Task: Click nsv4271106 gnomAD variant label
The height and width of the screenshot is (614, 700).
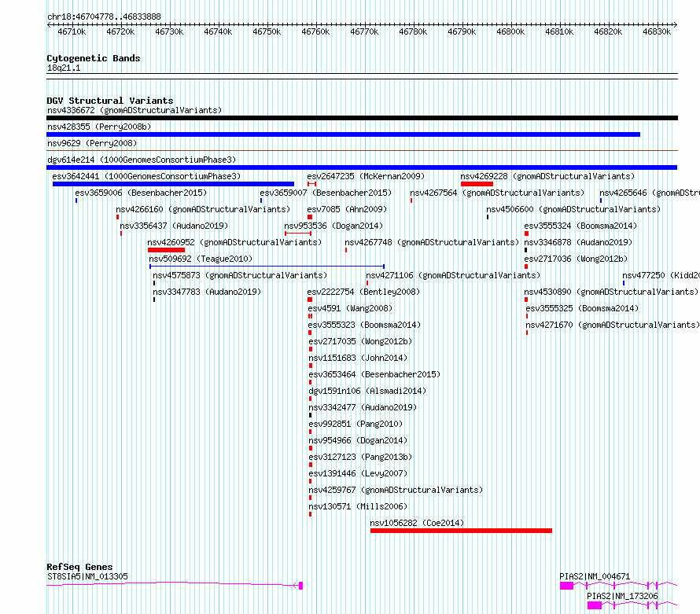Action: pos(453,275)
